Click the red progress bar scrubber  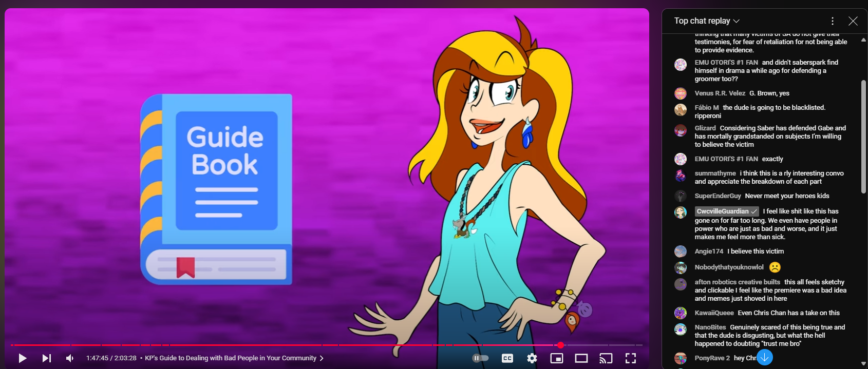[560, 345]
